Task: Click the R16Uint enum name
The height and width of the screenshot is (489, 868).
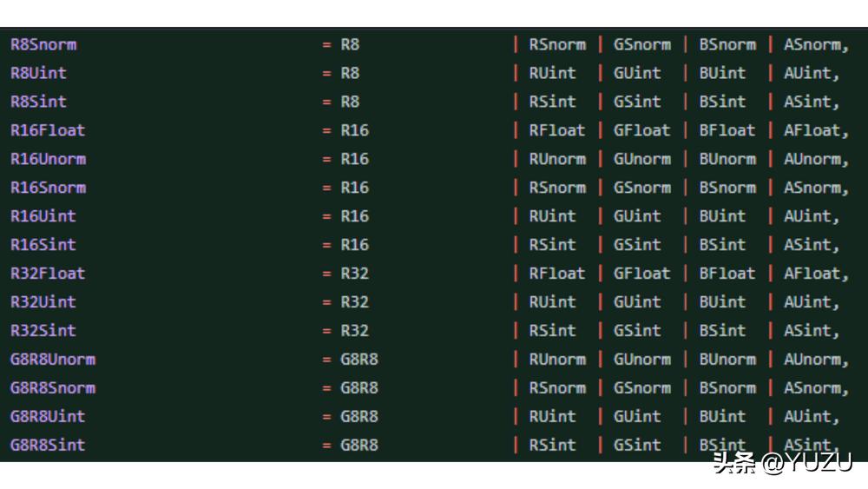Action: [43, 216]
